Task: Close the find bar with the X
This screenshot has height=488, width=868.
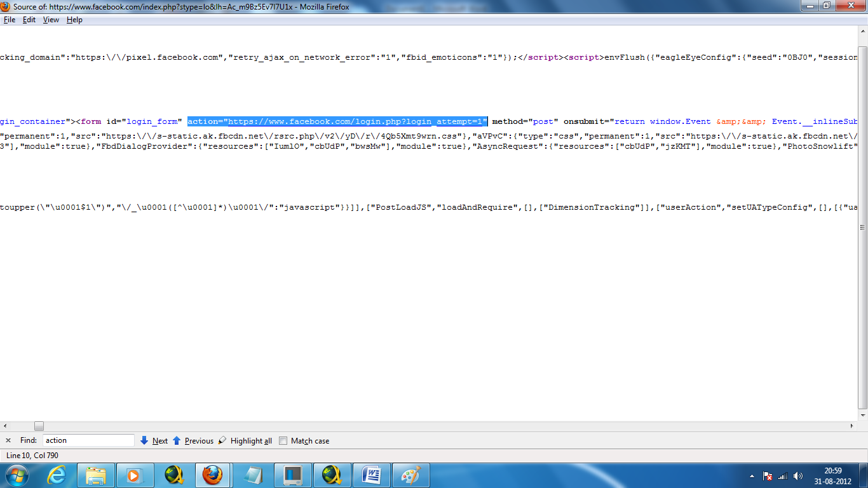Action: point(8,440)
